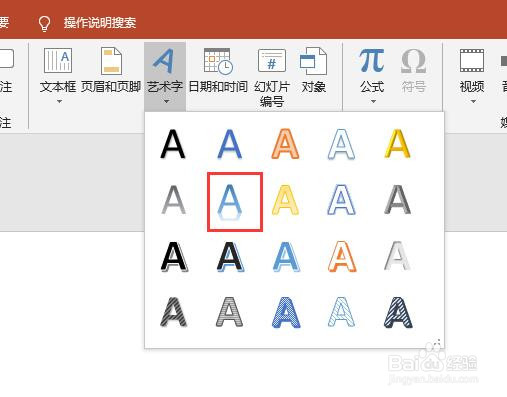
Task: Choose blue fill with shadow WordArt, first row
Action: click(229, 144)
